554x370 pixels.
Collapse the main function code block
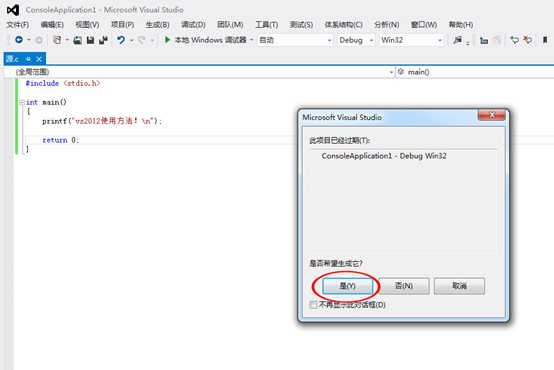coord(22,102)
